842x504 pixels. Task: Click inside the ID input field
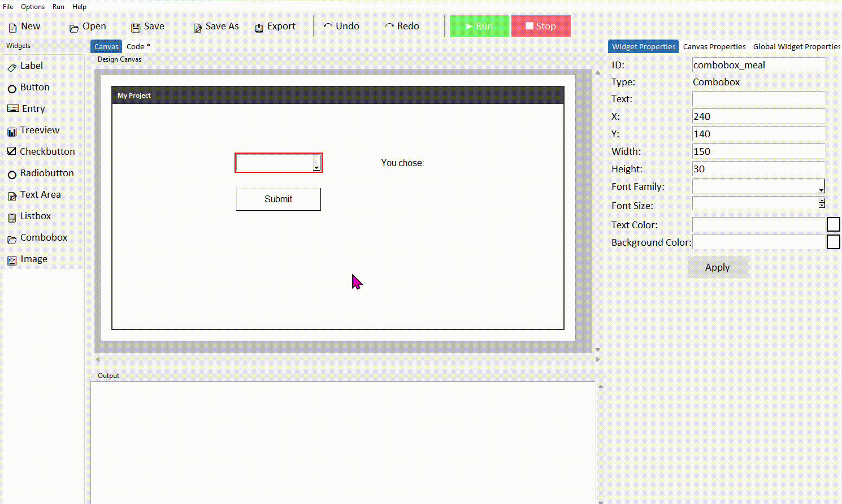click(x=758, y=64)
